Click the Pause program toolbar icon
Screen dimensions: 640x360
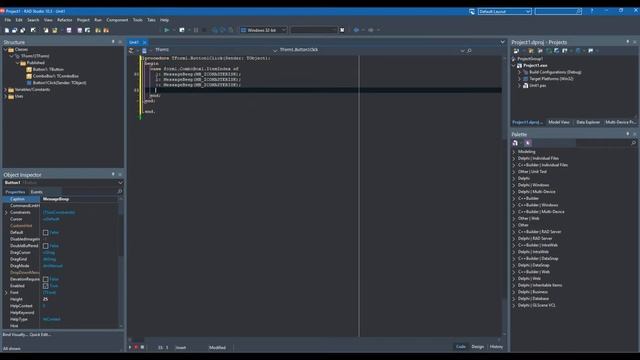[196, 30]
